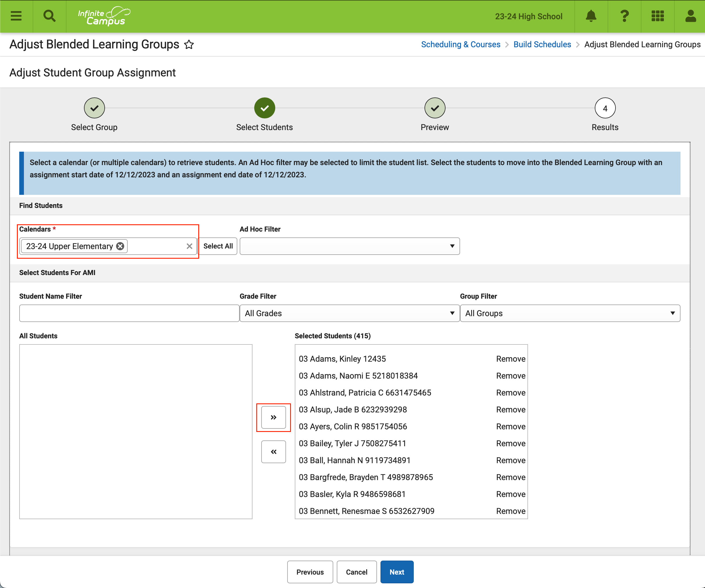Open the Ad Hoc Filter dropdown
705x588 pixels.
pos(350,246)
